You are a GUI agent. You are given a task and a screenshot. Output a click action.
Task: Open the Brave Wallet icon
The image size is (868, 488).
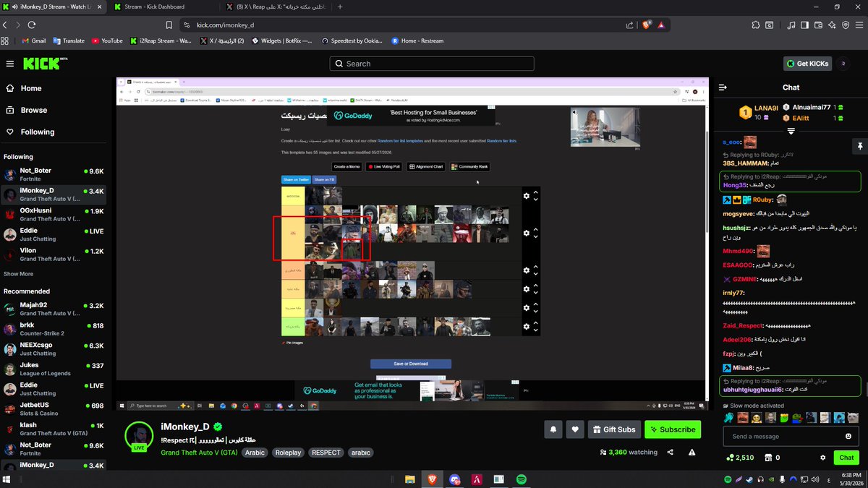point(819,25)
